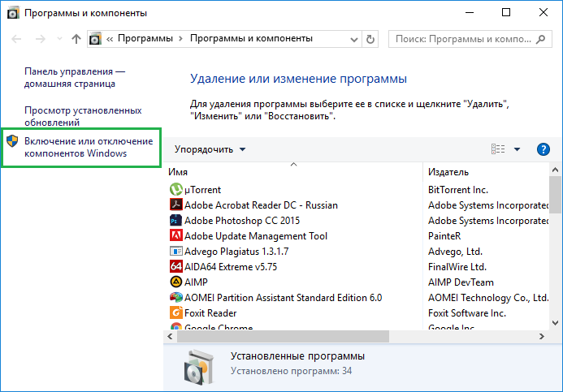Select Advego Plagiatus 1.3.1.7 entry
Viewport: 563px width, 392px height.
point(236,252)
